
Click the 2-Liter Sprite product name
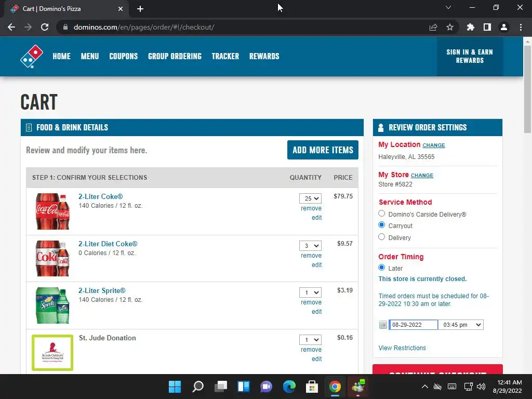102,291
